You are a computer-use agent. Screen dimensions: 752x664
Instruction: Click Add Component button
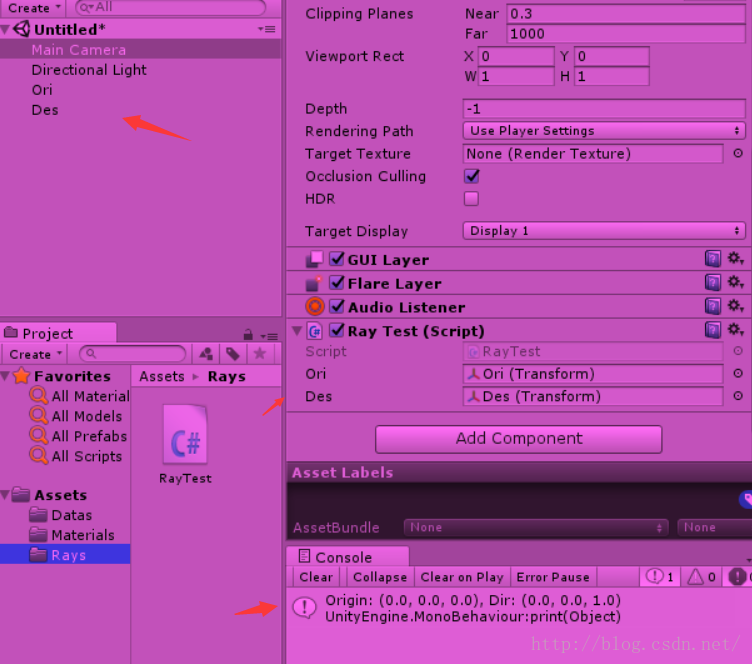pyautogui.click(x=518, y=439)
